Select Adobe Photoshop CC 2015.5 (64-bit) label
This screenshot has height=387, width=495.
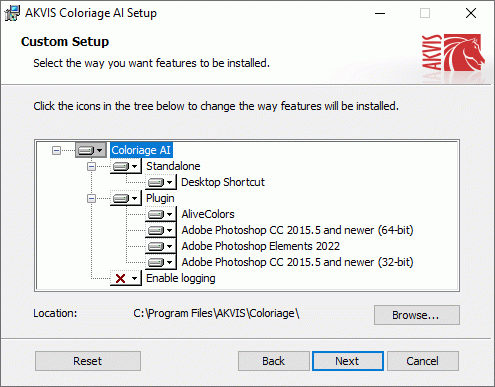(x=297, y=230)
